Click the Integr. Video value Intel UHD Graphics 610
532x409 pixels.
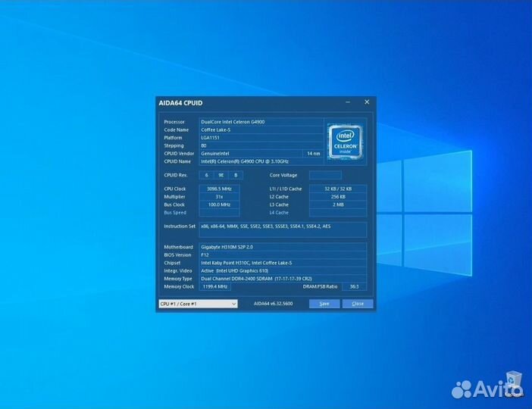[x=283, y=270]
